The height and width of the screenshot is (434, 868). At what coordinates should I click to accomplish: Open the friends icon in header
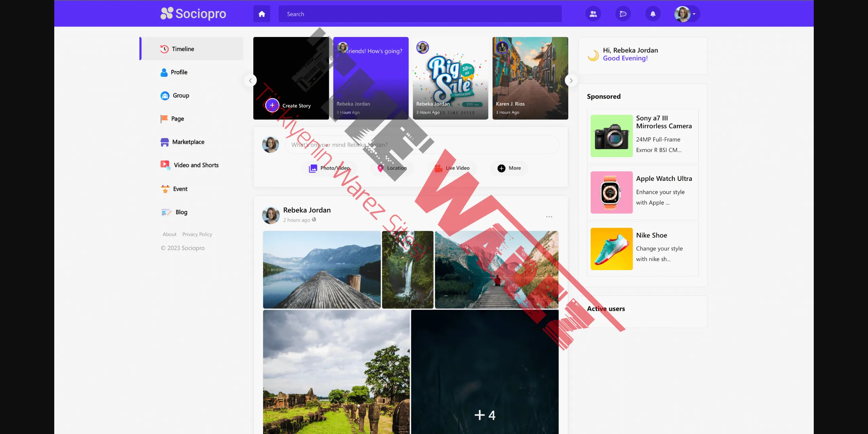pos(593,14)
